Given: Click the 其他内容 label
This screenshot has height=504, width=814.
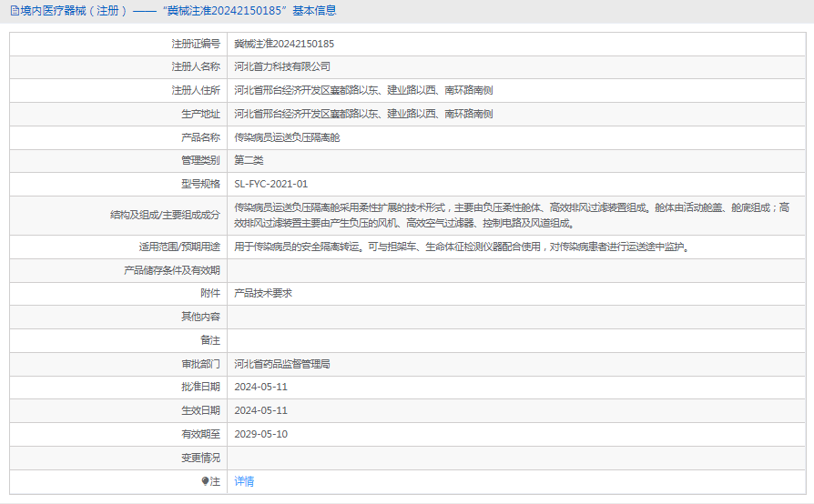Looking at the screenshot, I should click(200, 317).
